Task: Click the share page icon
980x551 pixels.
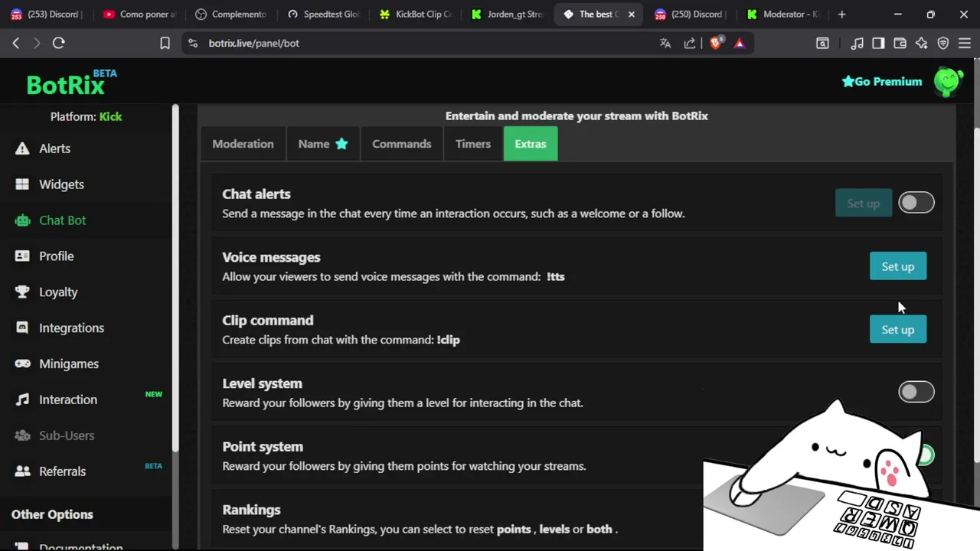Action: (690, 44)
